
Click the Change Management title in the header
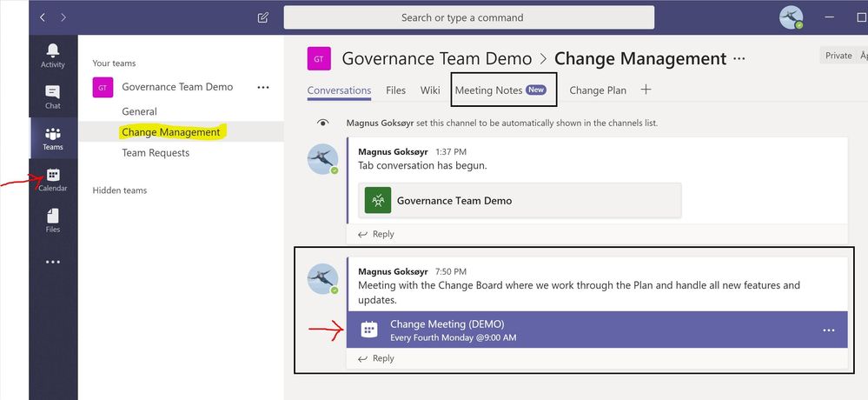point(640,59)
